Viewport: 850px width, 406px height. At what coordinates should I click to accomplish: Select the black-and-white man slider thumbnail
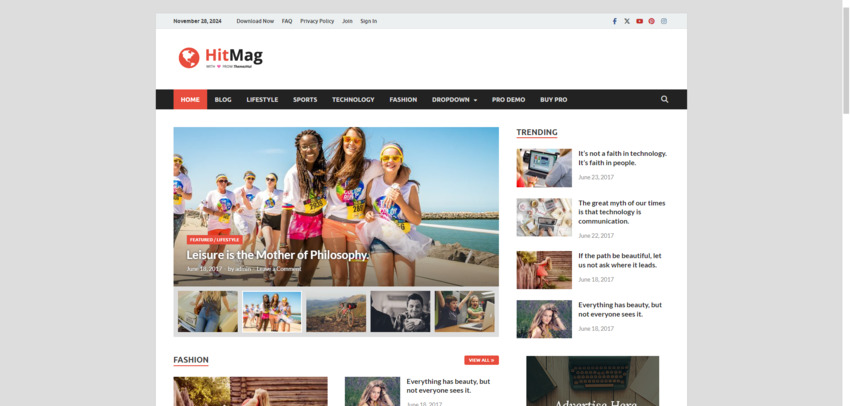(x=400, y=312)
